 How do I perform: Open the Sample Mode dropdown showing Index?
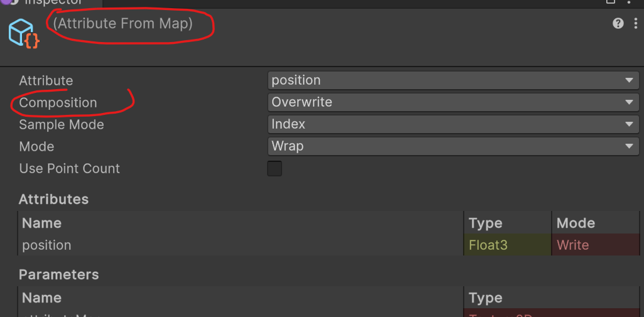[453, 124]
